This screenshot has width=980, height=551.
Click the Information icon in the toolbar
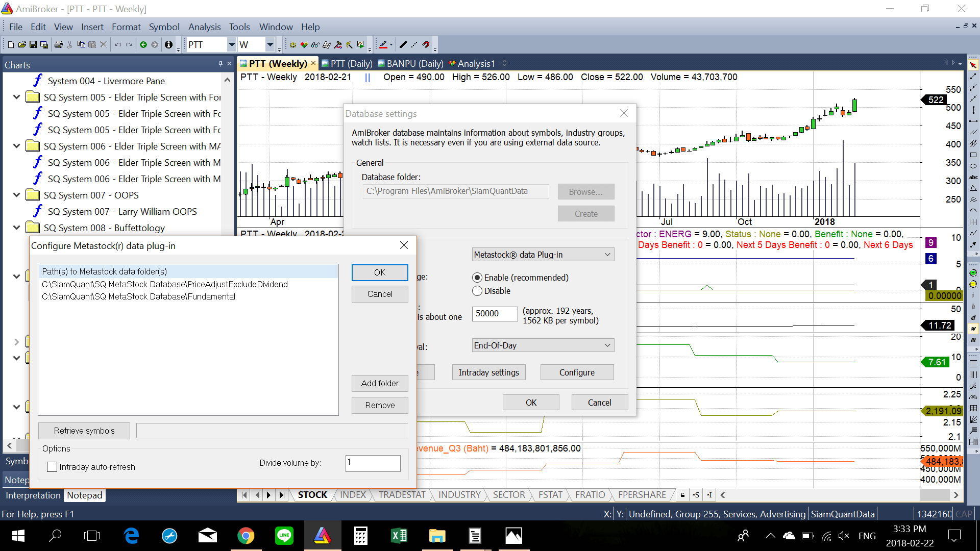168,45
